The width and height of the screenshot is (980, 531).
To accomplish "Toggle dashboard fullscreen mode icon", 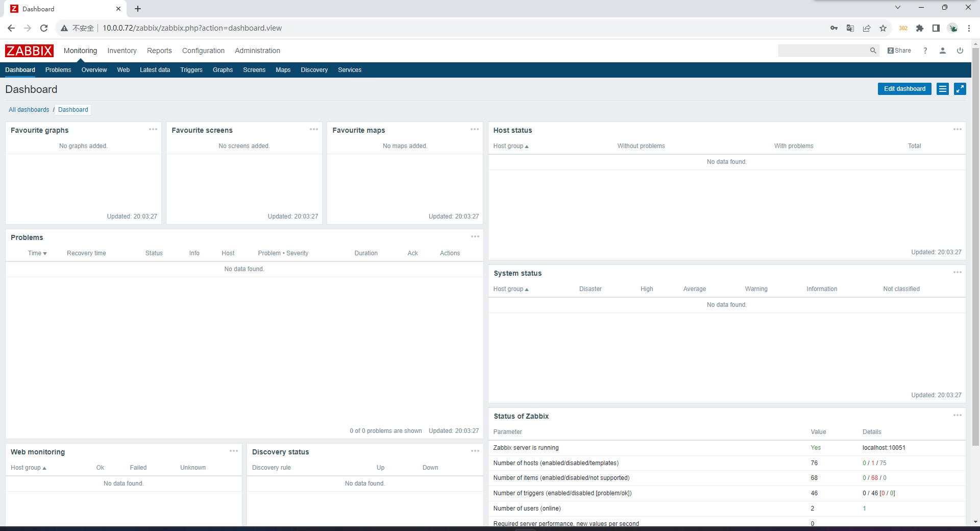I will pyautogui.click(x=960, y=89).
